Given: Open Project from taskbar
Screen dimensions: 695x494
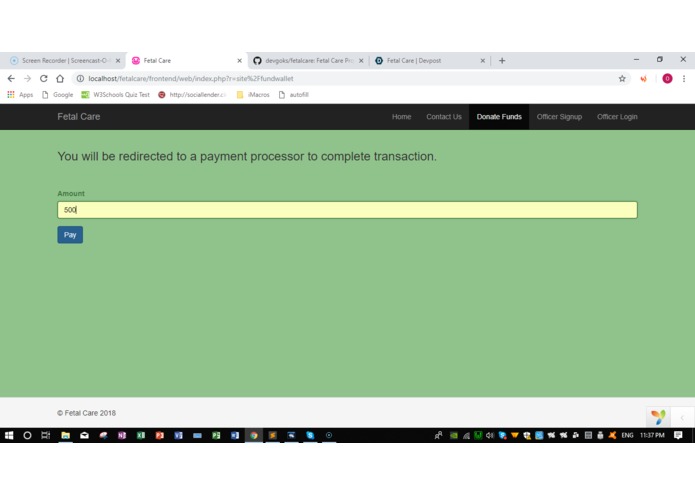Looking at the screenshot, I should click(x=216, y=436).
